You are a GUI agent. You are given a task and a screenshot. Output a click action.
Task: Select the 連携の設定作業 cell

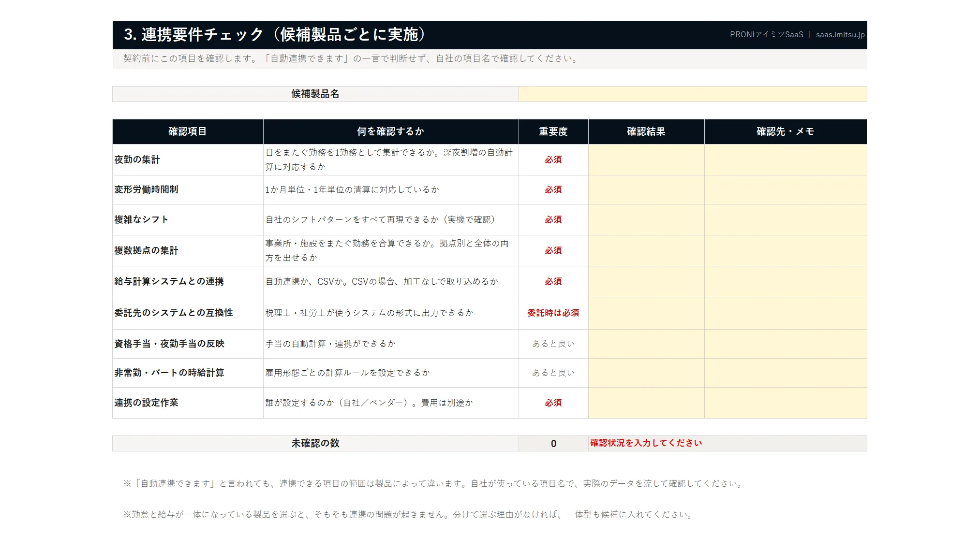[x=188, y=403]
